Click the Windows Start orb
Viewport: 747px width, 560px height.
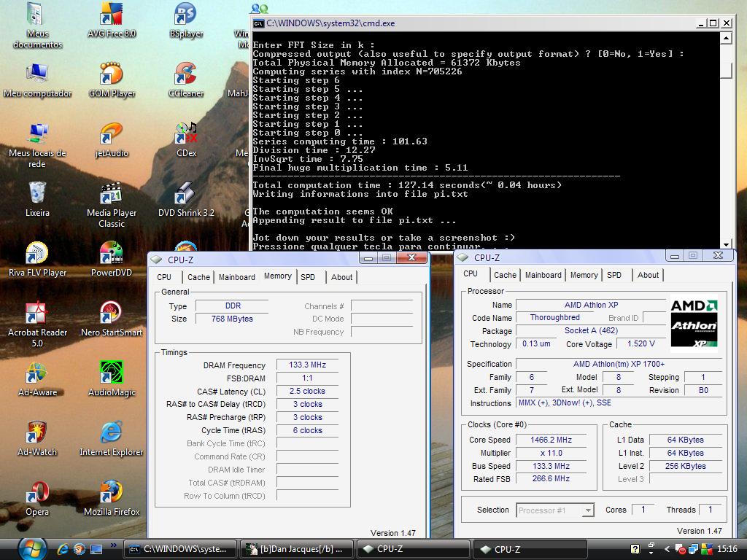click(32, 549)
